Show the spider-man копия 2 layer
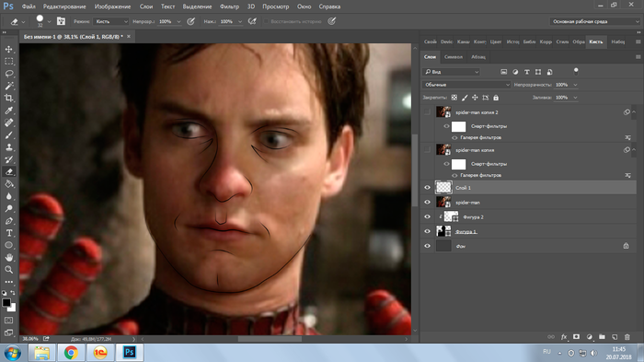 tap(427, 111)
